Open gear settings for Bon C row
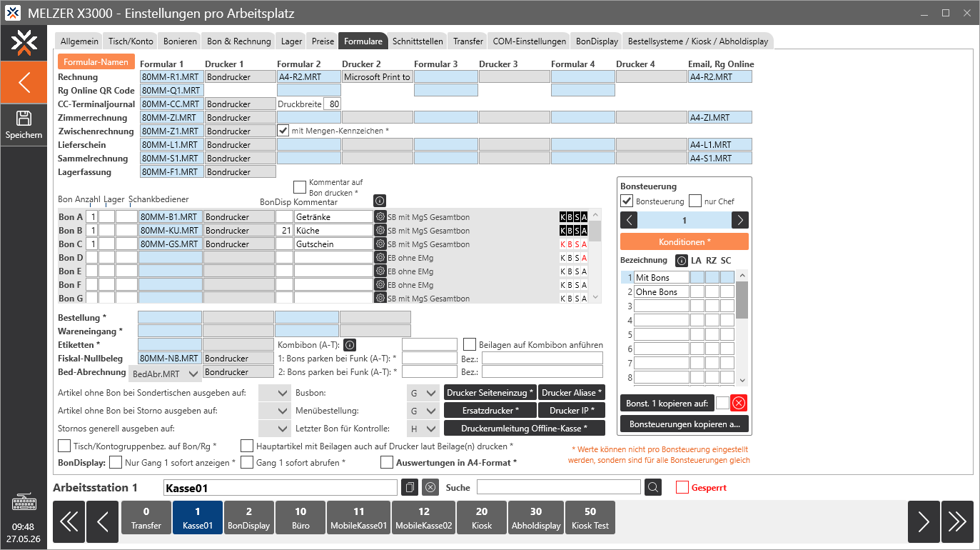The height and width of the screenshot is (550, 980). click(x=380, y=244)
